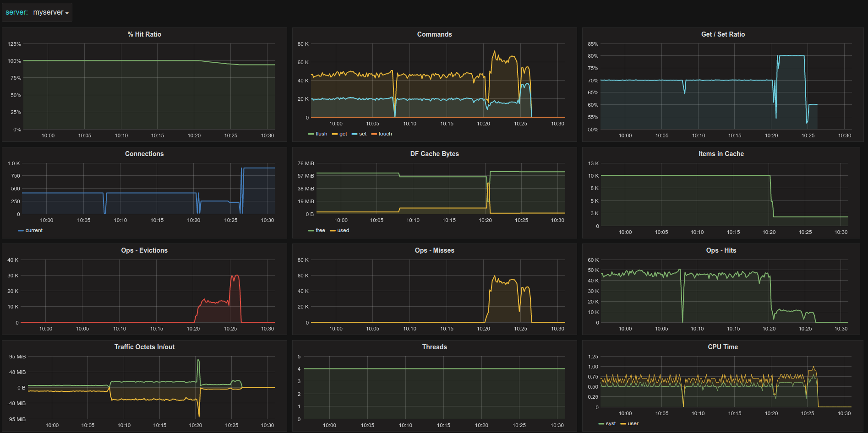The height and width of the screenshot is (433, 868).
Task: Open the Connections panel title menu
Action: [144, 154]
